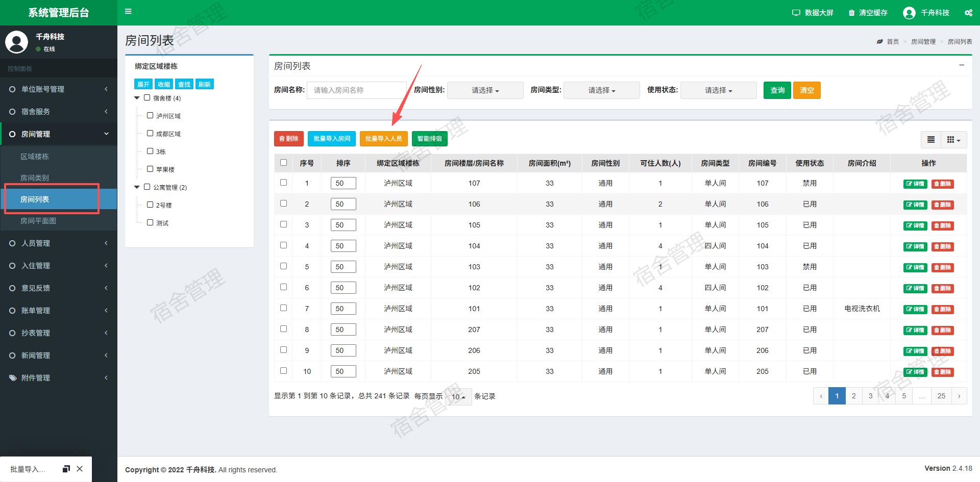This screenshot has width=980, height=482.
Task: Collapse the 房间列表 panel with minus icon
Action: tap(962, 65)
